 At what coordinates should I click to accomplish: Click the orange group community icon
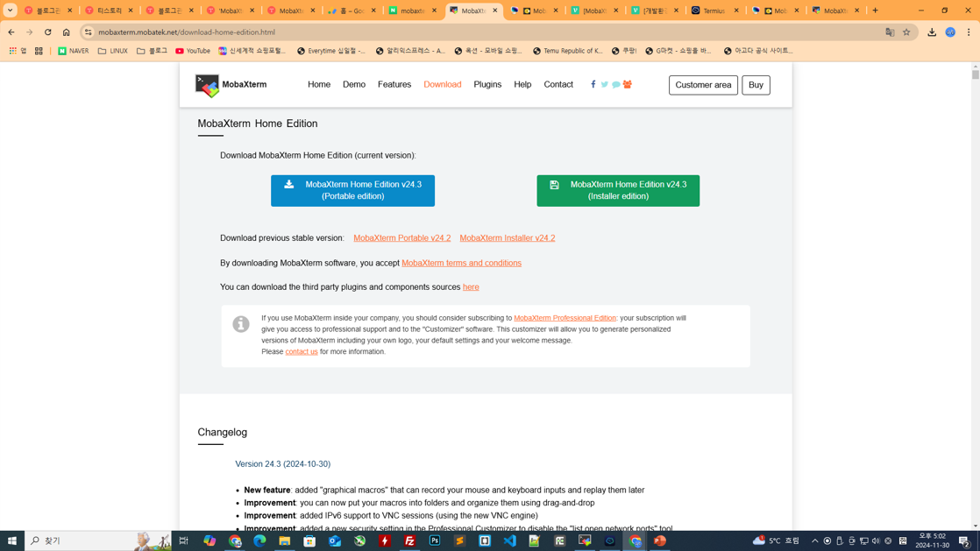(x=628, y=84)
